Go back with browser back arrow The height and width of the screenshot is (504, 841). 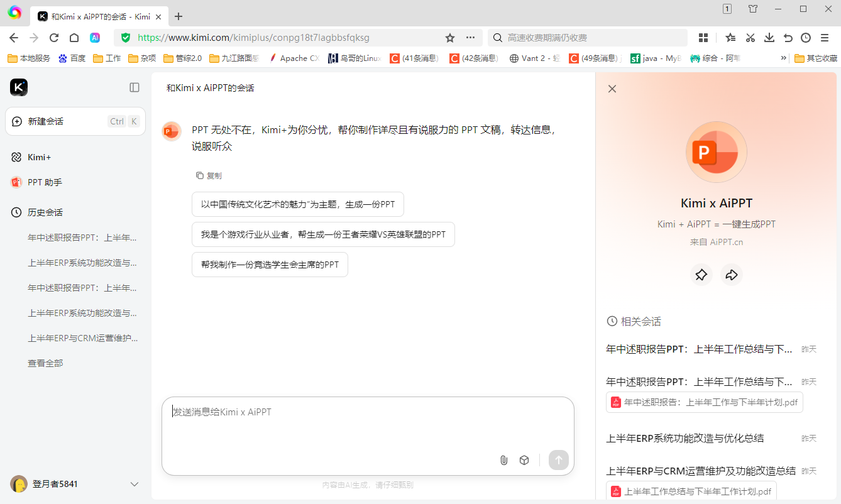point(14,38)
